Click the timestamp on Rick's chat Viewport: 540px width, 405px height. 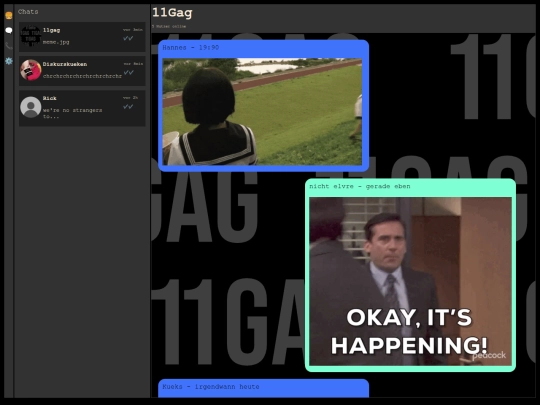pyautogui.click(x=131, y=98)
